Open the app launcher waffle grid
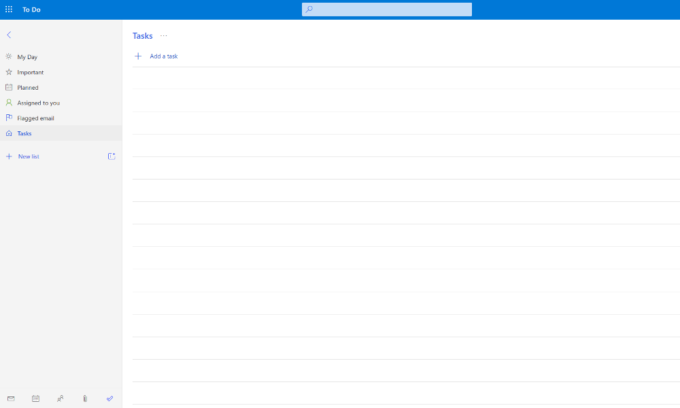 coord(9,9)
